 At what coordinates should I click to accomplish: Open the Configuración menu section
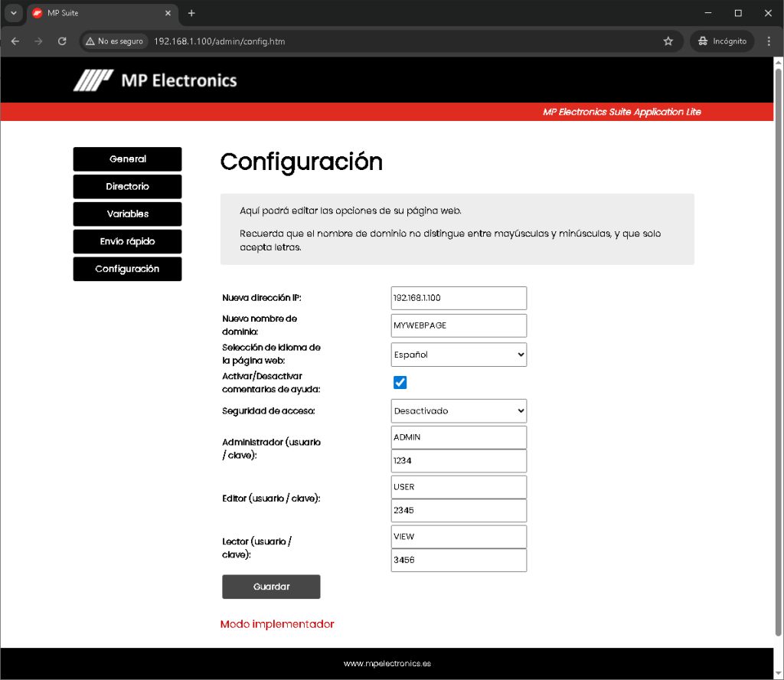[x=128, y=269]
